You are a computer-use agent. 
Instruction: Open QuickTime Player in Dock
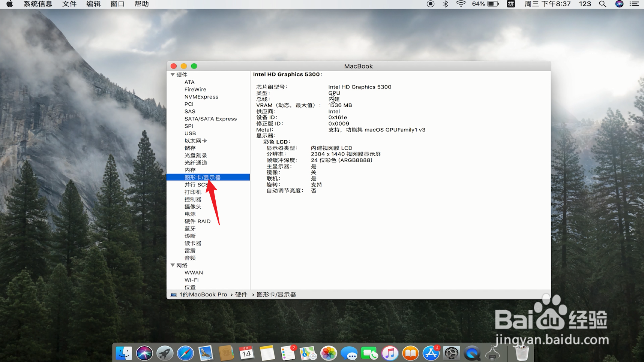pos(472,353)
